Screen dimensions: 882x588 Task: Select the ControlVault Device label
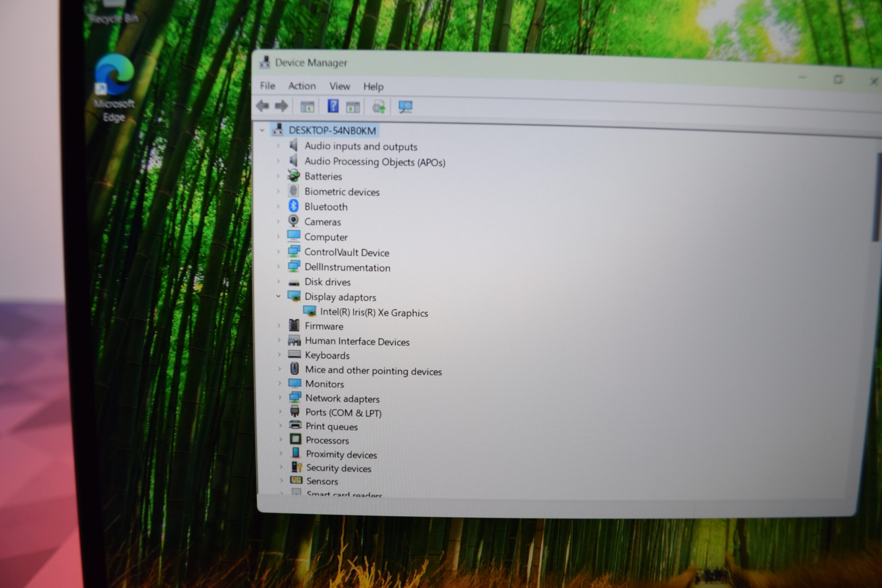347,252
